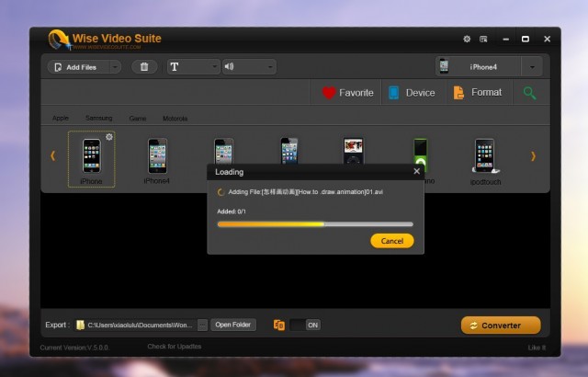Cancel the file loading dialog

392,241
